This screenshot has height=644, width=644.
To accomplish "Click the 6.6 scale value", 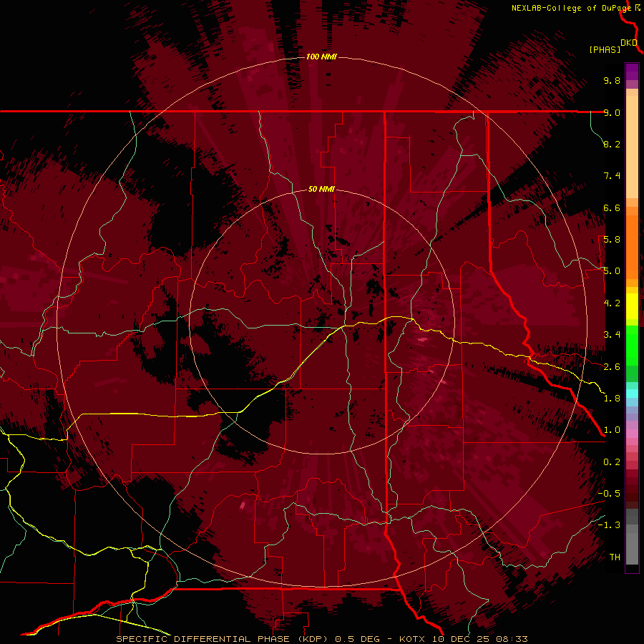I will (x=612, y=208).
